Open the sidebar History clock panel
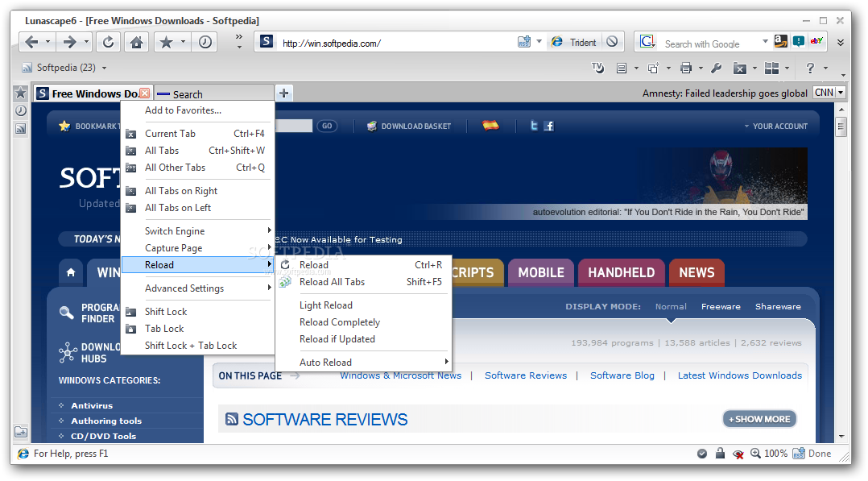868x481 pixels. click(20, 110)
